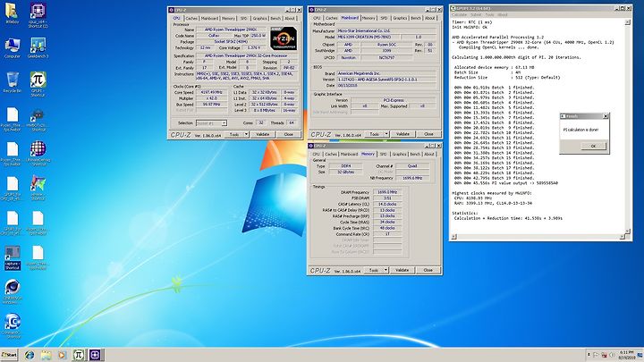The height and width of the screenshot is (362, 644).
Task: Open the folder icon at top of desktop
Action: click(x=12, y=11)
